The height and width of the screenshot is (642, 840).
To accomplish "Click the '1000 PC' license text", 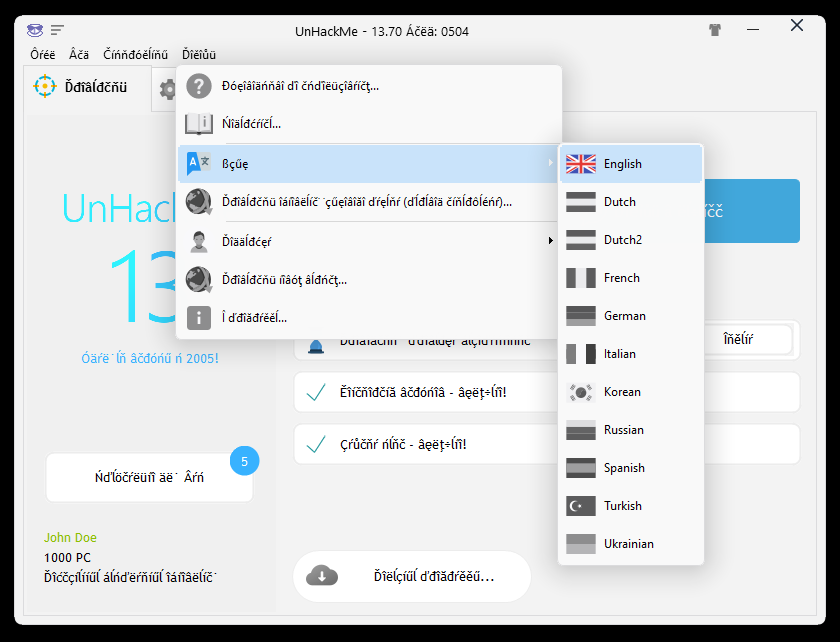I will 68,558.
